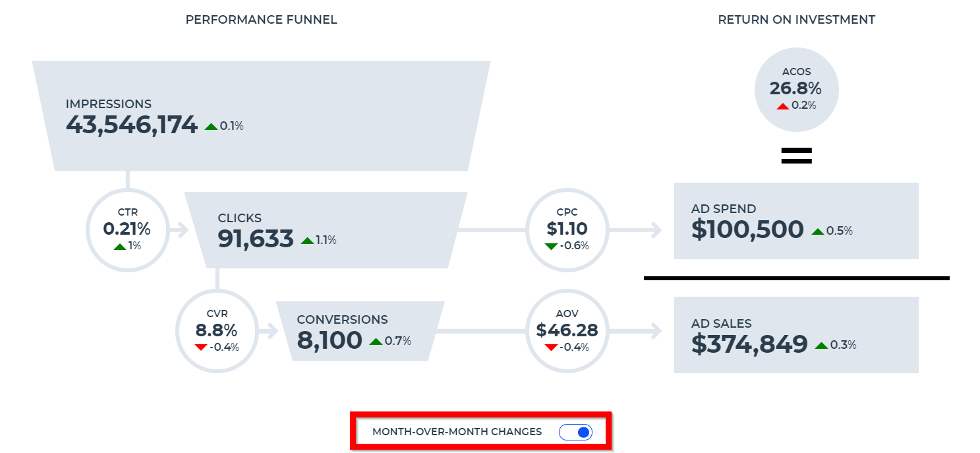Disable the trend change indicators toggle
This screenshot has height=453, width=980.
[x=576, y=432]
